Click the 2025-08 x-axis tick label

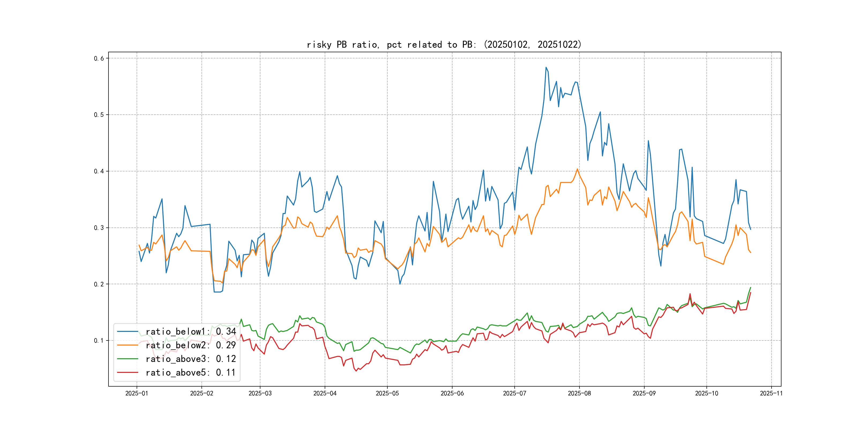[579, 393]
